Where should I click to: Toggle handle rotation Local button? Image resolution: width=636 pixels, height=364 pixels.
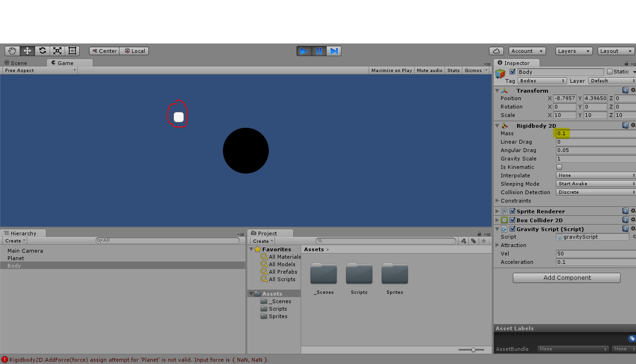tap(134, 51)
